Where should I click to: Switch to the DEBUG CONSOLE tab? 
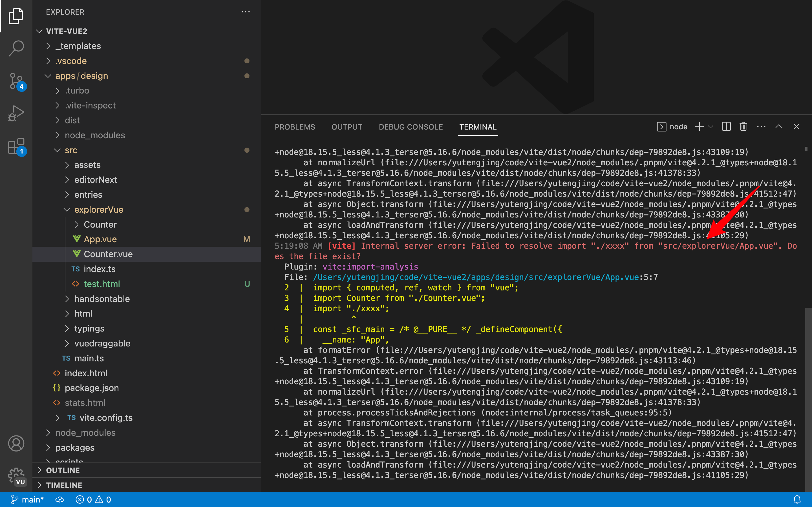coord(411,127)
